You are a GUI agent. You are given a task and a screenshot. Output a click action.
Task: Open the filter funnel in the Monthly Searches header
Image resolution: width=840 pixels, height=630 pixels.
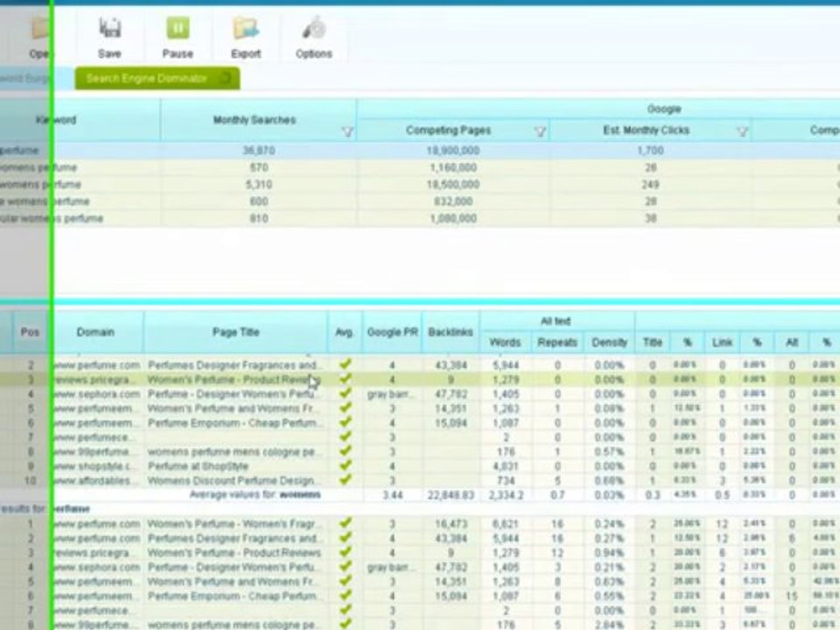pyautogui.click(x=347, y=132)
